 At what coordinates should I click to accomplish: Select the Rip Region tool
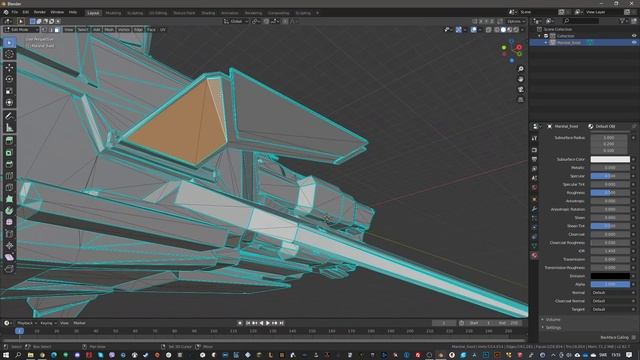coord(9,269)
